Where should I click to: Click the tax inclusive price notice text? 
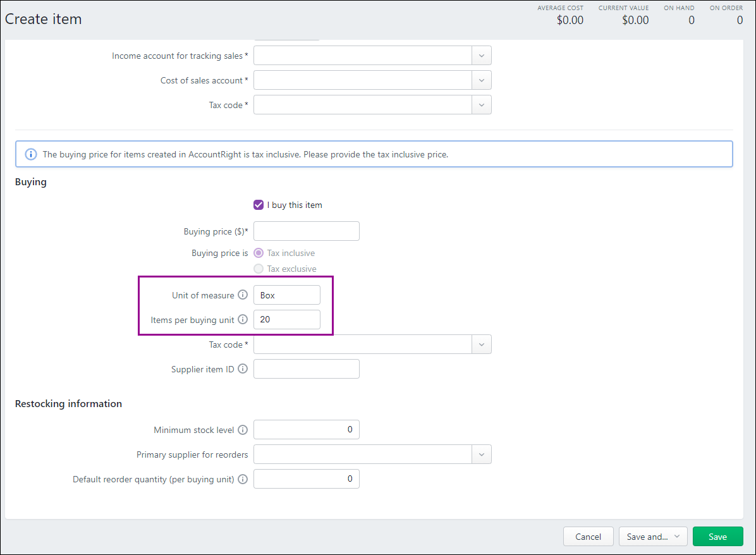click(245, 154)
